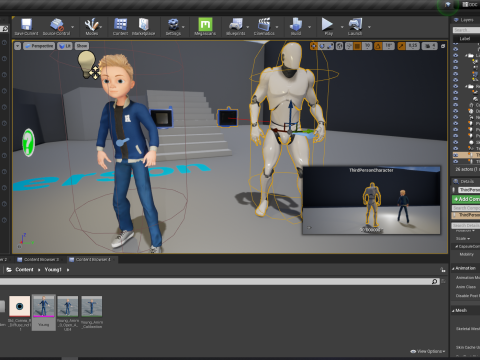Collapse the first folder in outliner
480x360 pixels.
click(466, 55)
